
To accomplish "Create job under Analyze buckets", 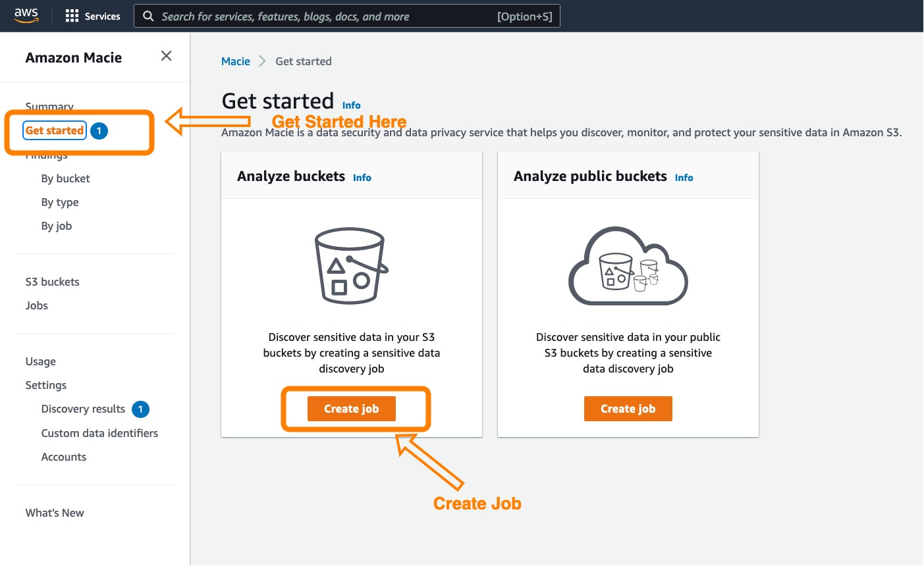I will tap(352, 409).
